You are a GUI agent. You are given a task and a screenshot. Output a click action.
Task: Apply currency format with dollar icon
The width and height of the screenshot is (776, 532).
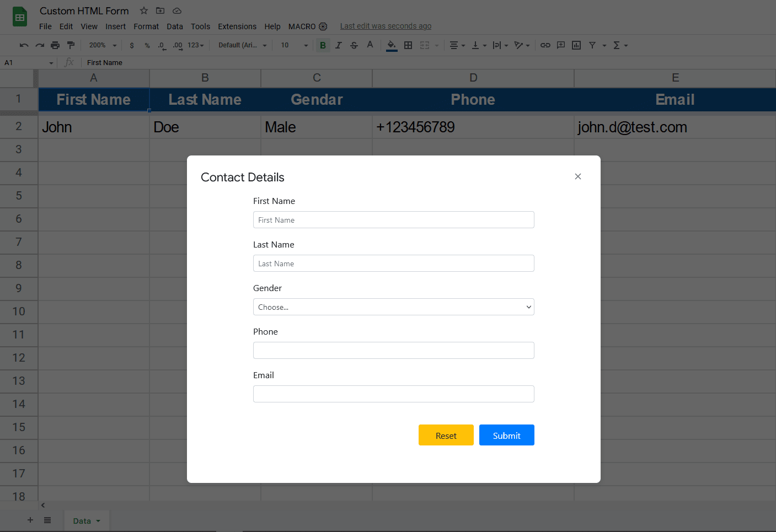point(132,45)
